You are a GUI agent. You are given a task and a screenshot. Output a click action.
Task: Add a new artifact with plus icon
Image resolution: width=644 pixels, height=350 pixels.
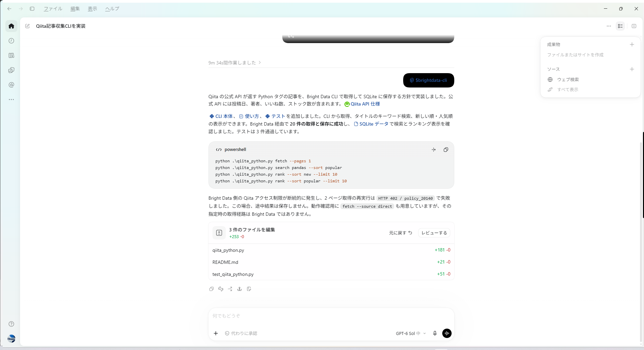pyautogui.click(x=632, y=44)
